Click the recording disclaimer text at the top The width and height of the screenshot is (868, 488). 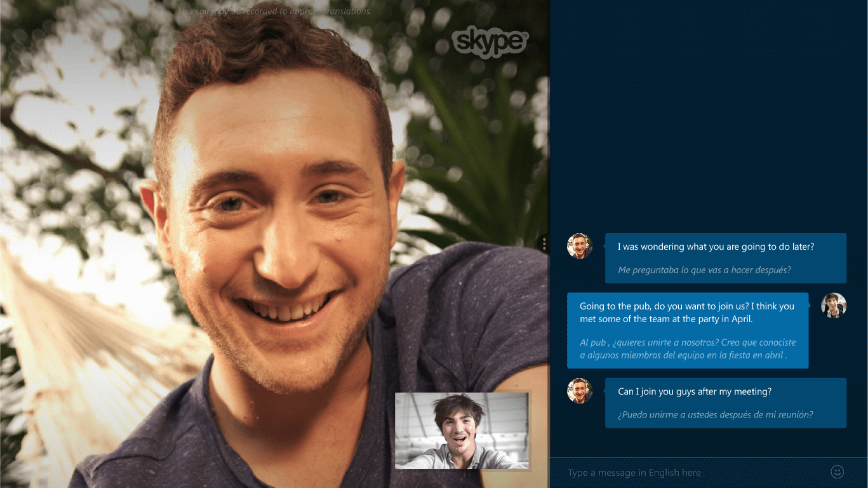pos(274,11)
